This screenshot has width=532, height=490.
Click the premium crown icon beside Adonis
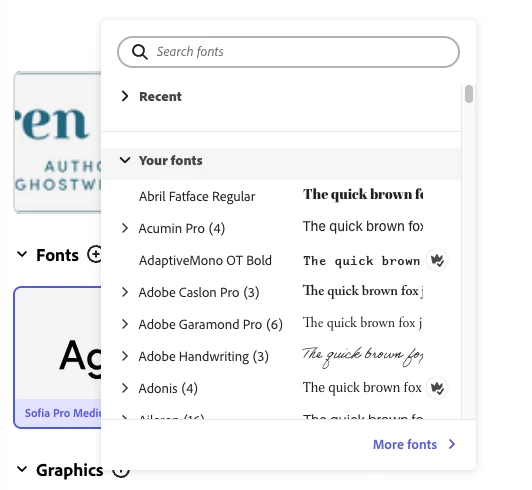tap(437, 388)
